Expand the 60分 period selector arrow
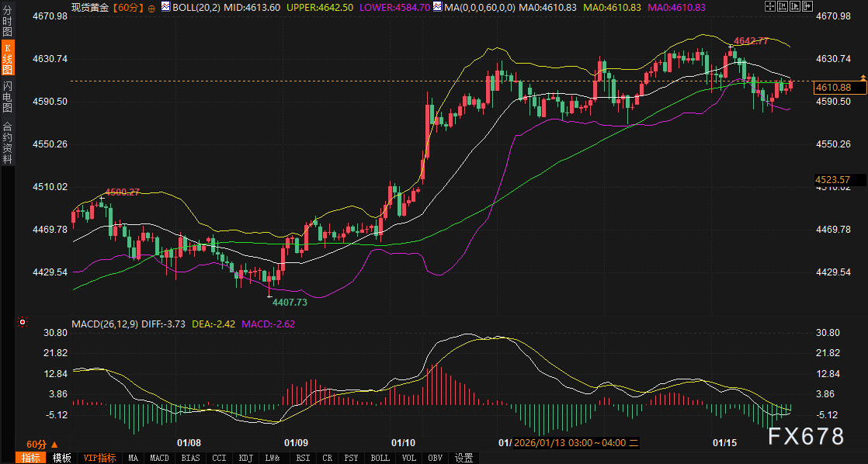The height and width of the screenshot is (464, 868). [54, 445]
